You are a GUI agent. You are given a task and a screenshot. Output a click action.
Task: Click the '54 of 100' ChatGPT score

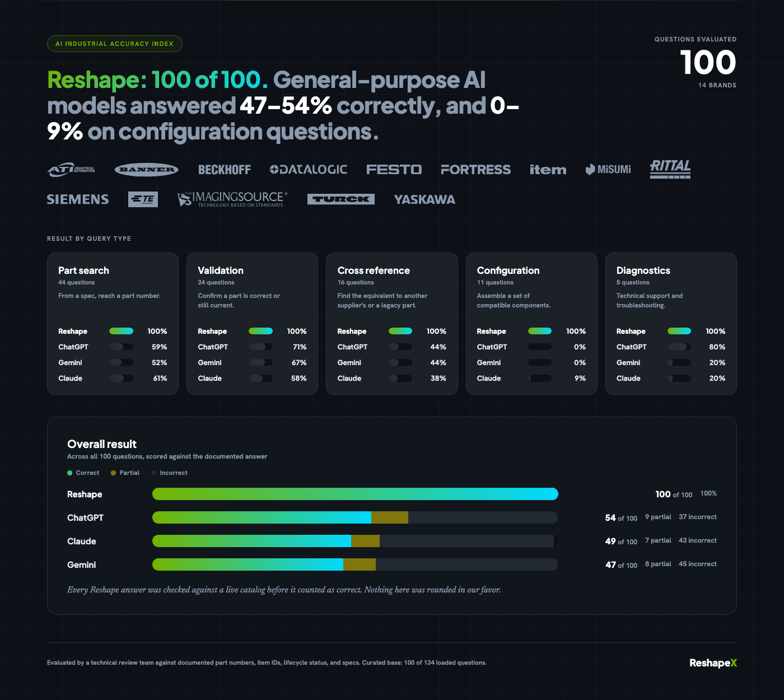[x=621, y=518]
